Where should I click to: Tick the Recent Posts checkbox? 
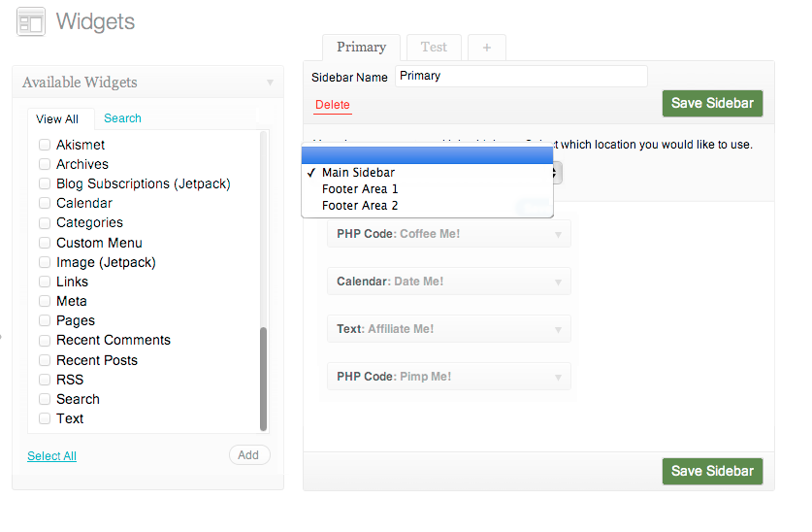[x=45, y=360]
